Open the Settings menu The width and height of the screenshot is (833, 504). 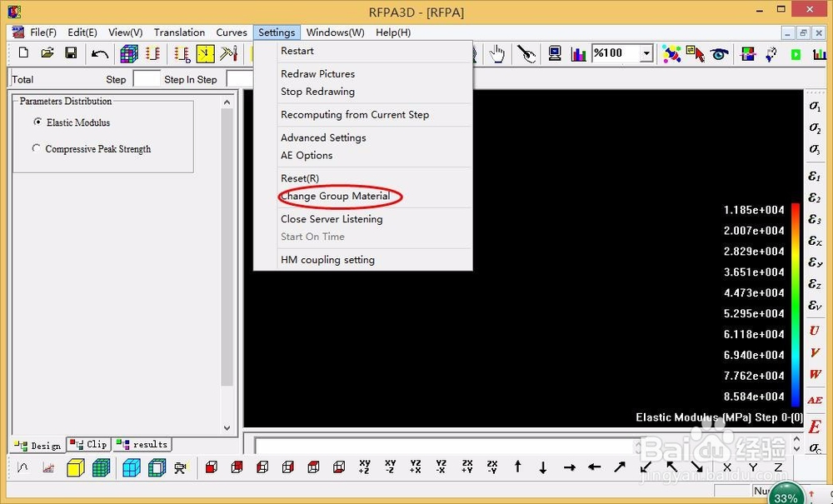[x=277, y=32]
